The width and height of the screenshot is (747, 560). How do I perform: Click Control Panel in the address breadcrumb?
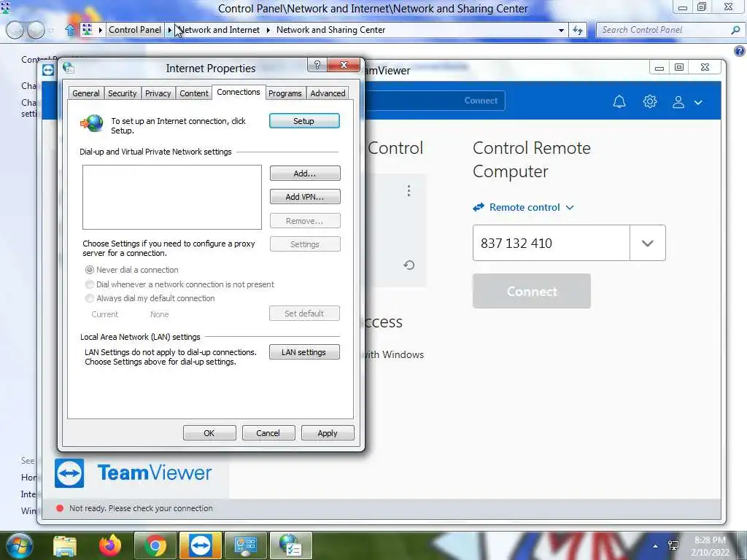[x=135, y=29]
